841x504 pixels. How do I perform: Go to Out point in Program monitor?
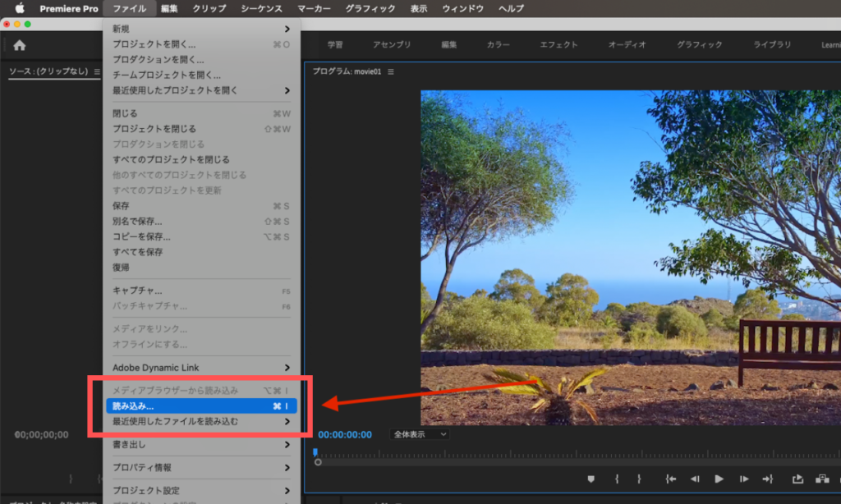point(768,479)
